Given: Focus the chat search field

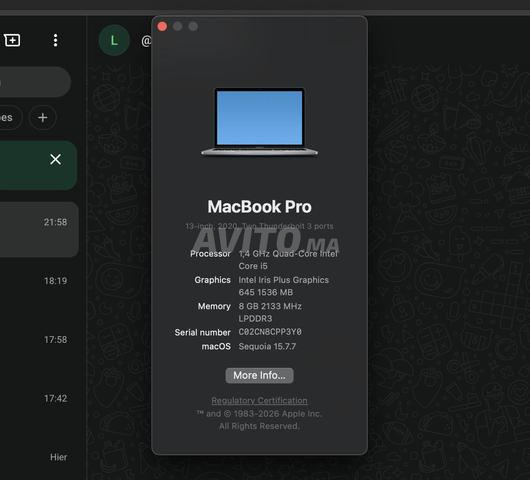Looking at the screenshot, I should [34, 82].
